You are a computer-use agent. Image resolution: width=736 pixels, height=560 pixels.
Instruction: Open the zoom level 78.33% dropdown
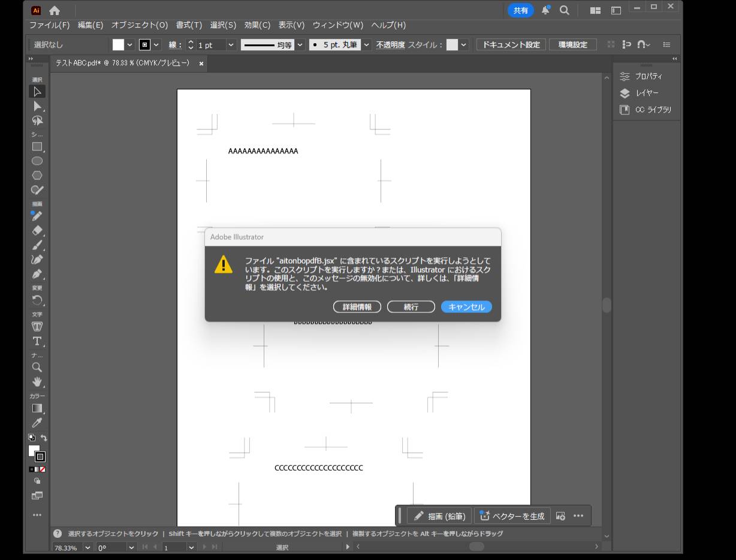pos(88,547)
